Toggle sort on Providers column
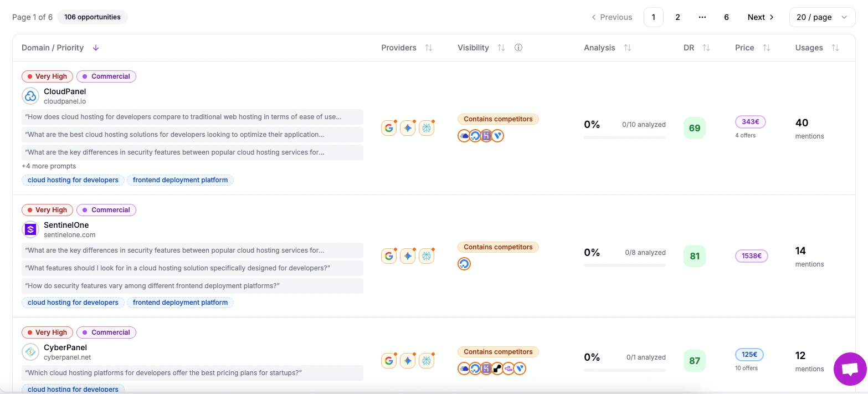The width and height of the screenshot is (868, 394). [429, 48]
